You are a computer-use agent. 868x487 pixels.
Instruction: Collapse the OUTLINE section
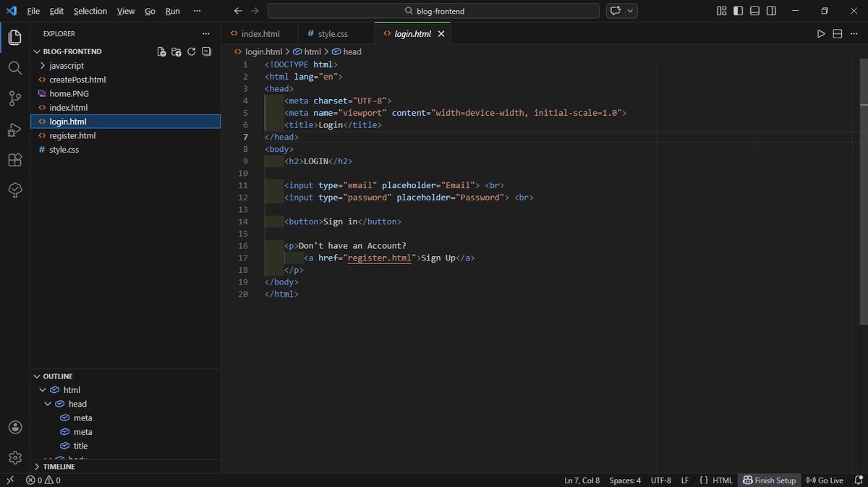[38, 376]
